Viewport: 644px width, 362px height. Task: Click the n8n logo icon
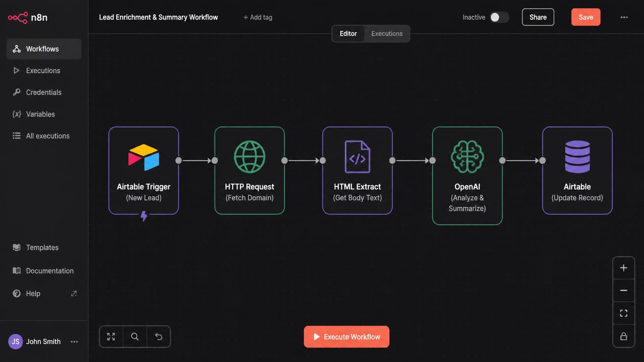(x=18, y=17)
